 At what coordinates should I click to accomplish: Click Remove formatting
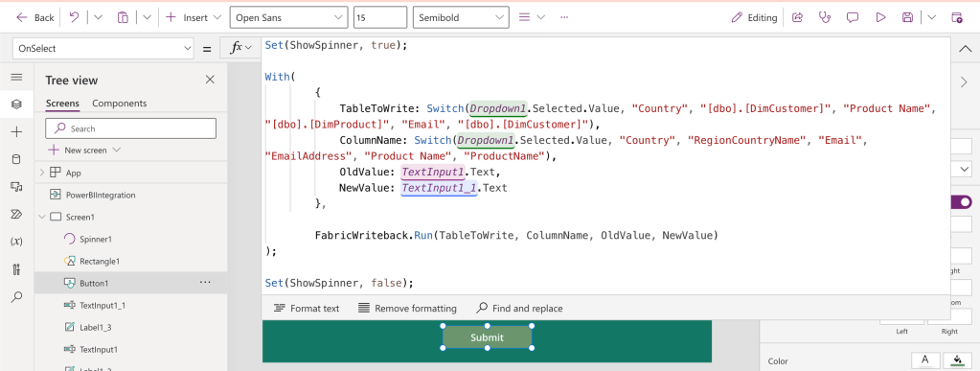click(407, 308)
